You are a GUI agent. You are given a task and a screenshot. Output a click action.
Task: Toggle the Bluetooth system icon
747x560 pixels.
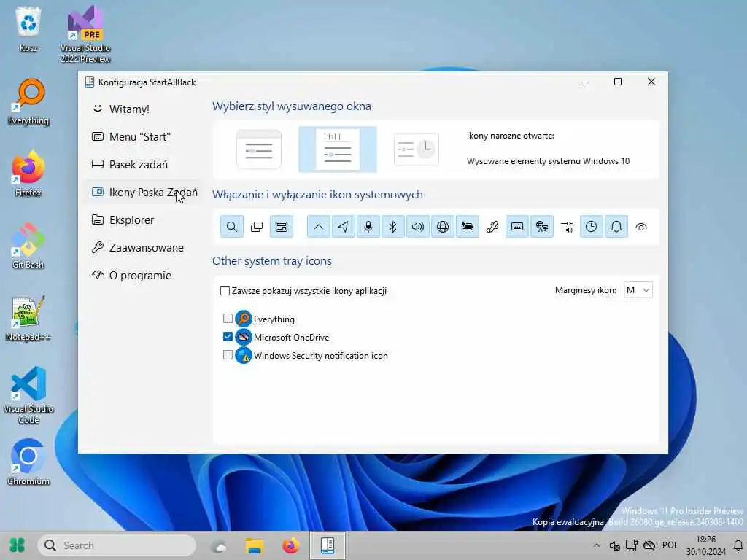[x=393, y=227]
